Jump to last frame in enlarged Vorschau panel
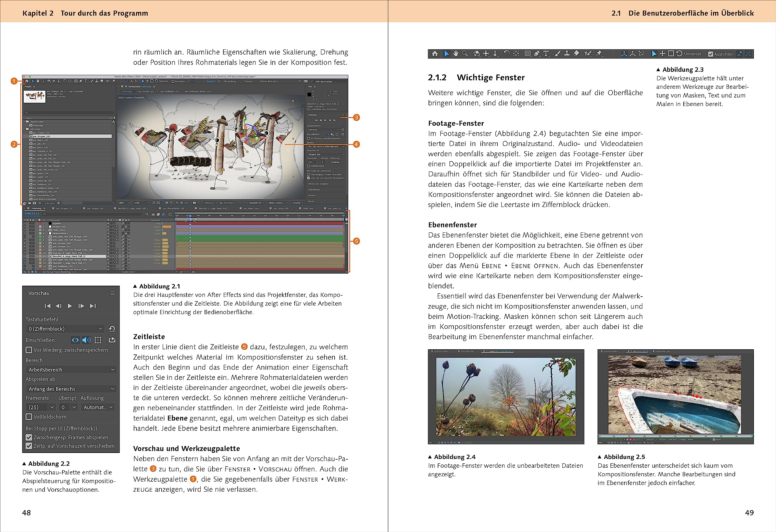This screenshot has height=532, width=776. [x=93, y=306]
